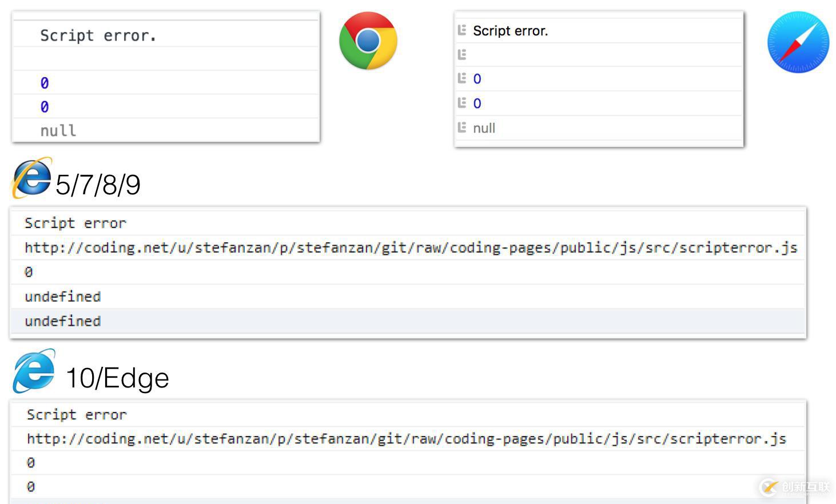Click log icon on the empty Safari row
Image resolution: width=836 pixels, height=504 pixels.
tap(462, 55)
